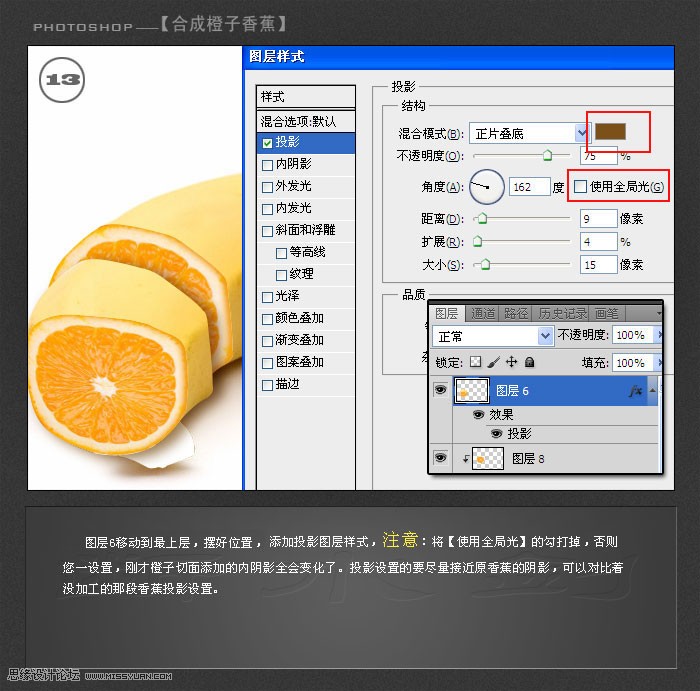
Task: Toggle 投影 effect visibility eye in layers
Action: coord(496,433)
